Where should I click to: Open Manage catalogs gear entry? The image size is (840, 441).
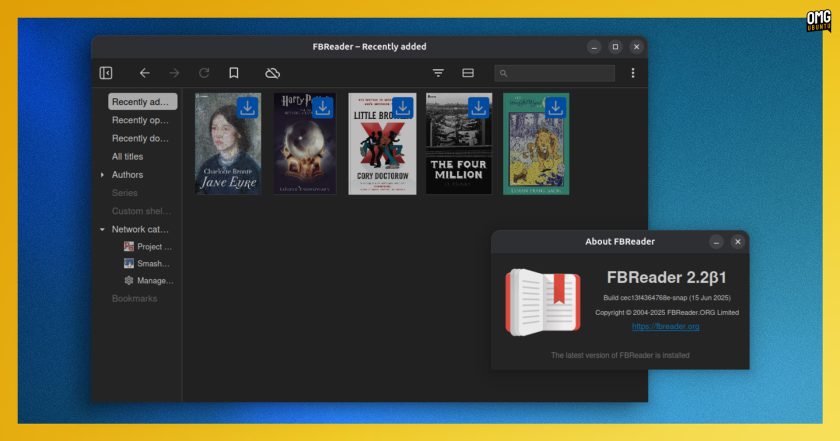[x=149, y=281]
